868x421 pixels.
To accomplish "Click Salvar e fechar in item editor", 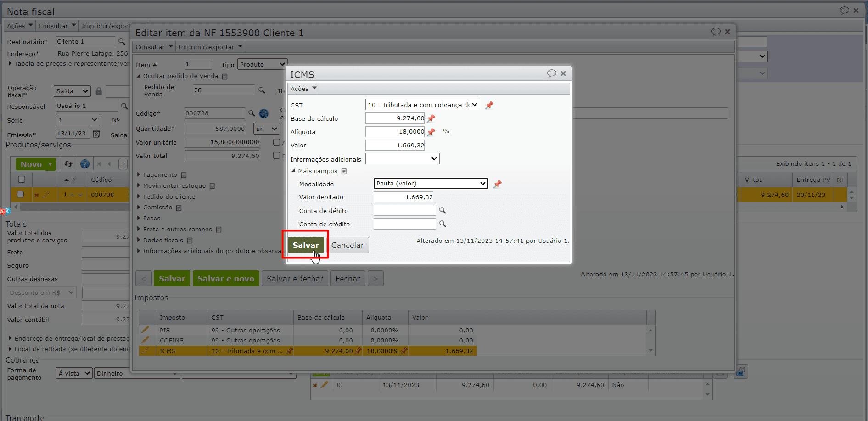I will coord(295,279).
